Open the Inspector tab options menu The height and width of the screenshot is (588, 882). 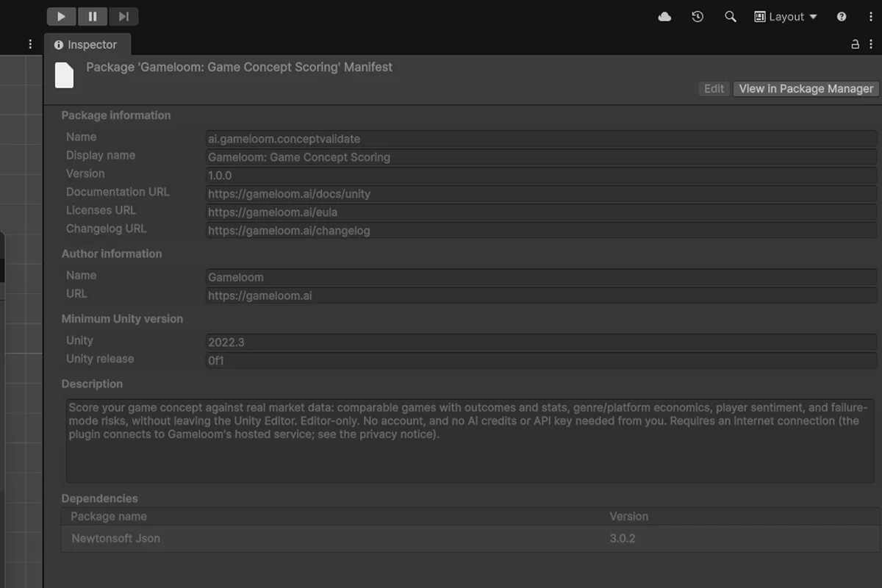click(870, 44)
